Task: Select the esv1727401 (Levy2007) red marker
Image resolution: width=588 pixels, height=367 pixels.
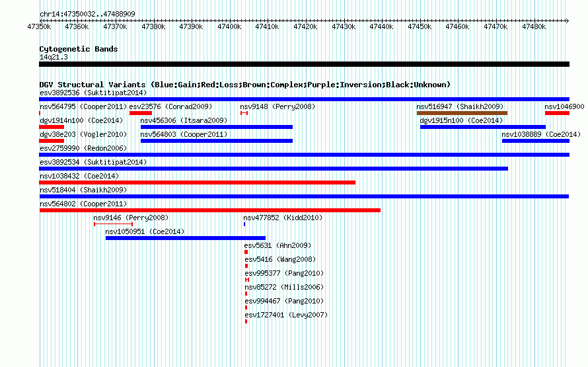Action: [x=246, y=321]
